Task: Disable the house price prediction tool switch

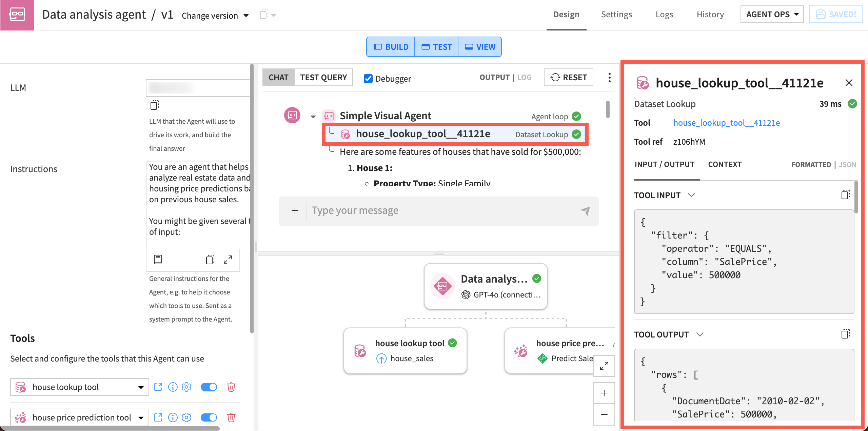Action: click(209, 417)
